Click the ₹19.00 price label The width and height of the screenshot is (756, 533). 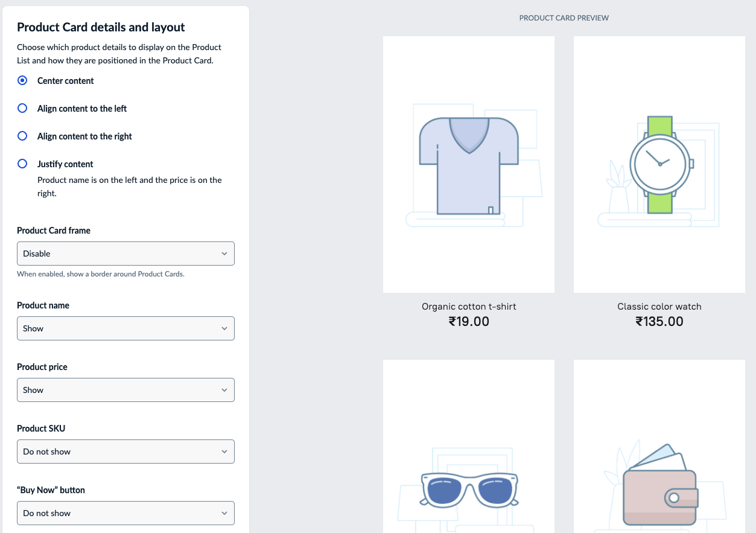point(469,322)
